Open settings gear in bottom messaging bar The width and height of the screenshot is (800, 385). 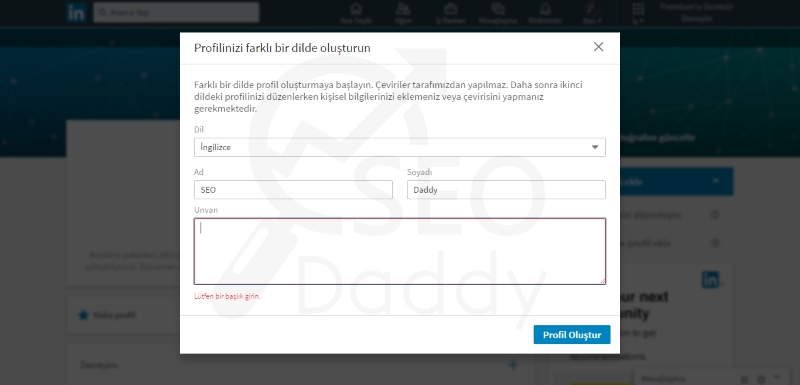[761, 379]
